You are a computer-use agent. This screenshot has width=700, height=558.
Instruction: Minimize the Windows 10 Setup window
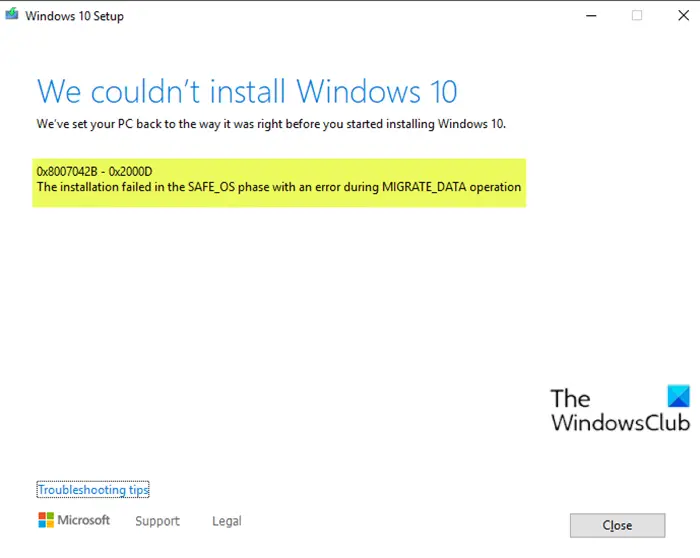pyautogui.click(x=591, y=16)
